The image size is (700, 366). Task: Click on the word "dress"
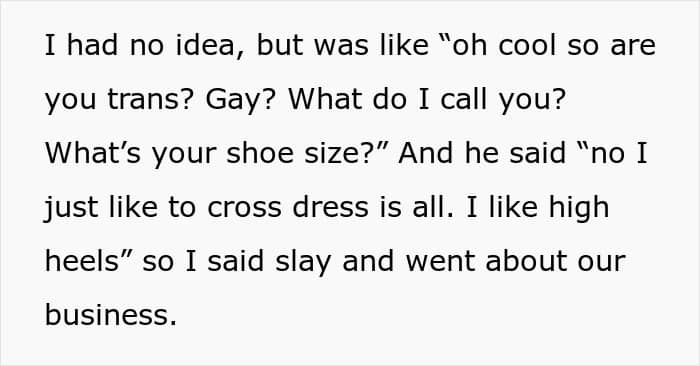click(330, 207)
